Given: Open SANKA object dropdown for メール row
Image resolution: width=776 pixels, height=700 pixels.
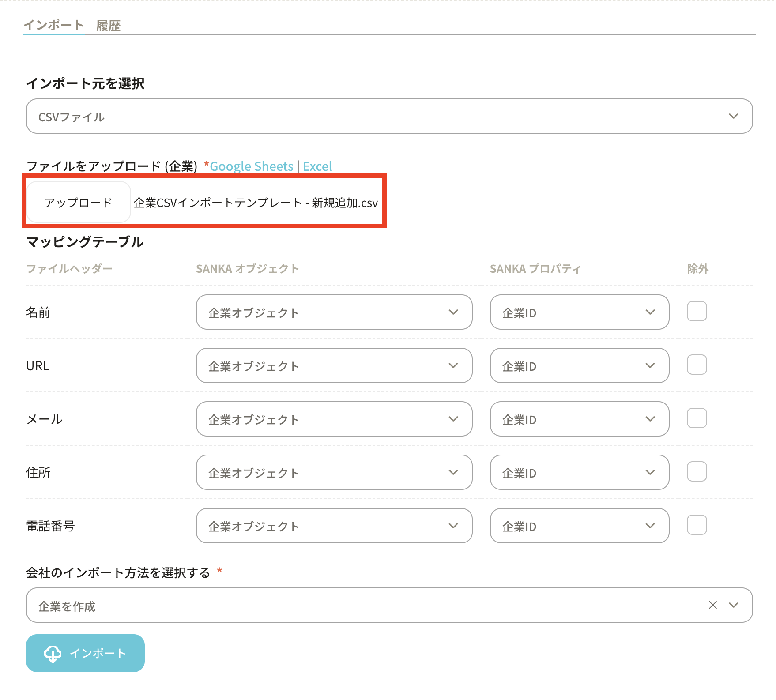Looking at the screenshot, I should click(x=334, y=419).
